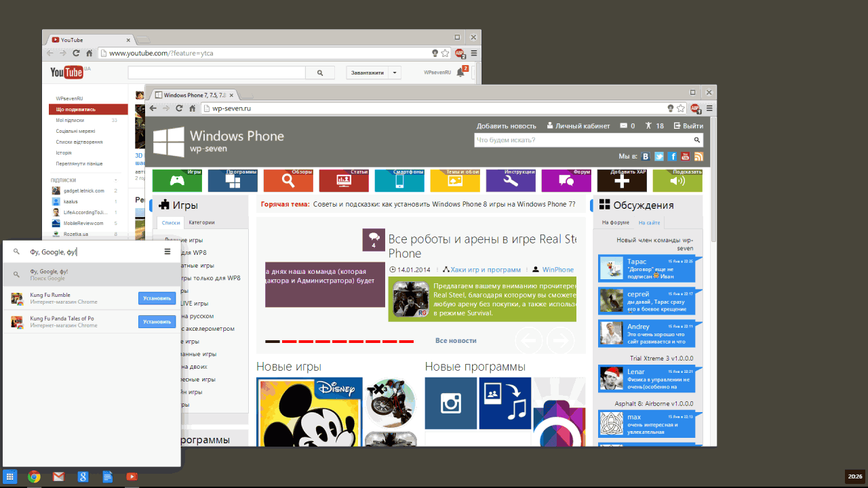Click the Все новости link
This screenshot has width=868, height=488.
click(456, 340)
